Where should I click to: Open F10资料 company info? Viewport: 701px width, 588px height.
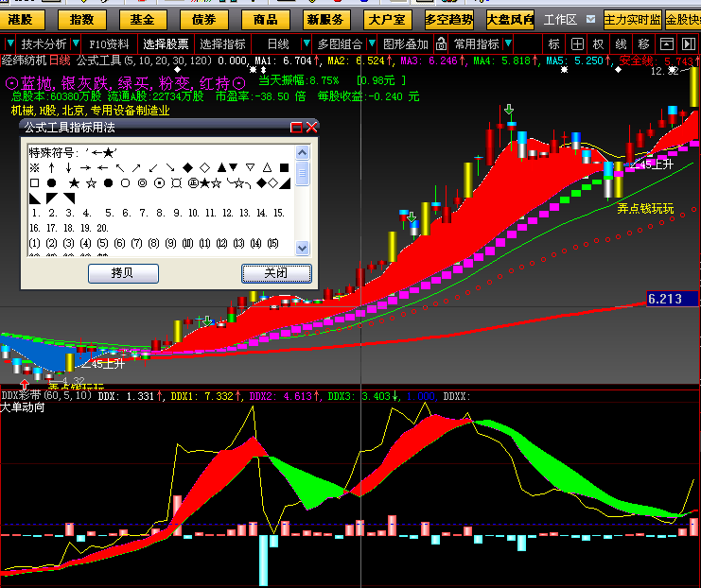pyautogui.click(x=109, y=44)
